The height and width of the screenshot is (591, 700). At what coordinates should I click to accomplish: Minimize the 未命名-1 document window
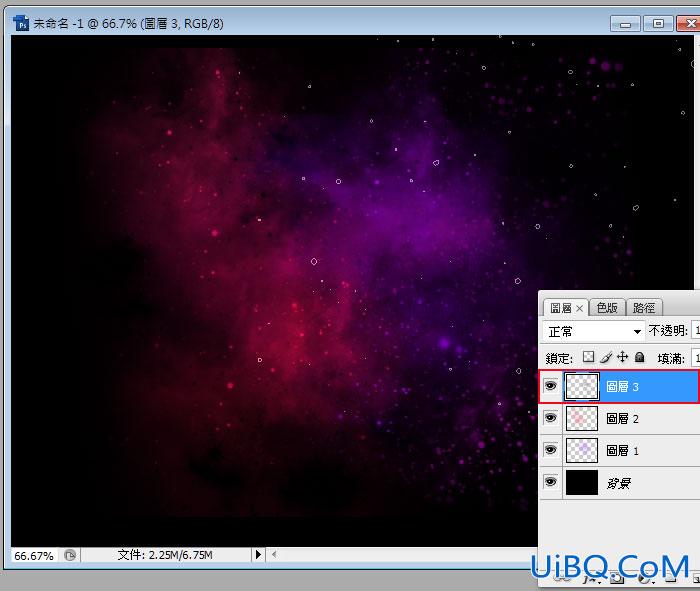click(625, 24)
